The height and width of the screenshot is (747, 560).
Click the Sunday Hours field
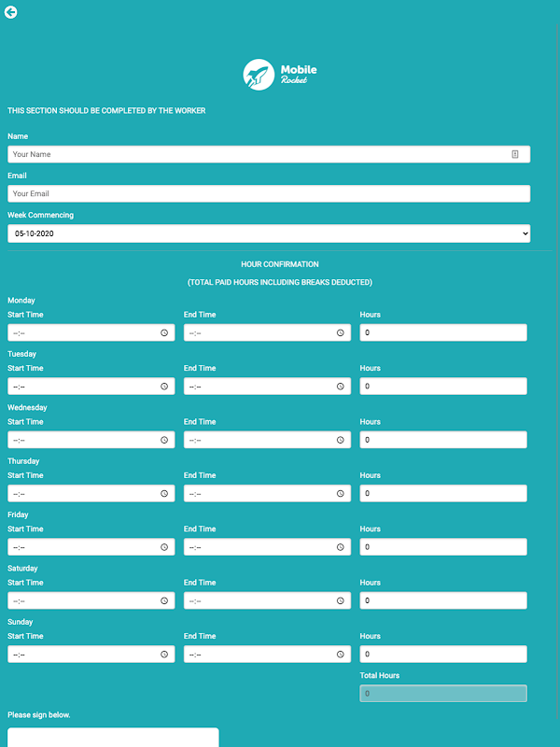pyautogui.click(x=443, y=655)
